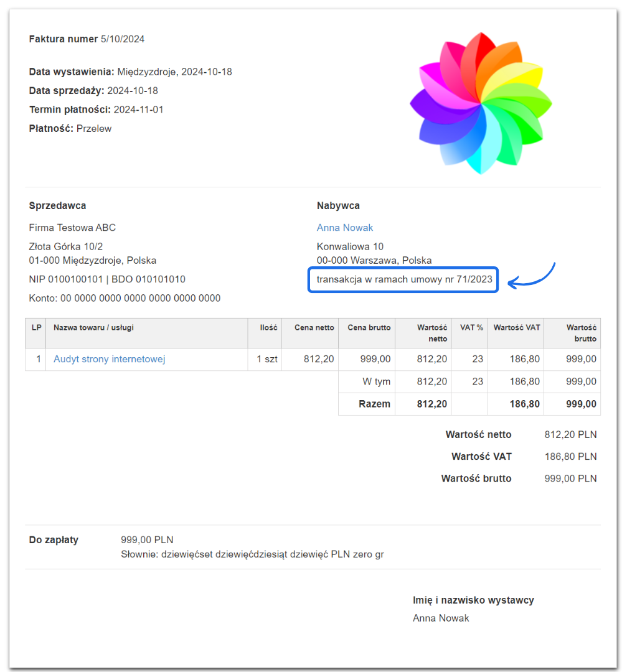Click the Wartość VAT column header
622x672 pixels.
pyautogui.click(x=517, y=328)
